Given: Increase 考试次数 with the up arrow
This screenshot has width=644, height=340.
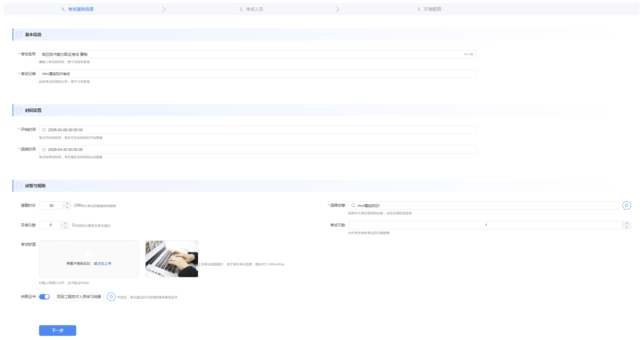Looking at the screenshot, I should point(627,223).
